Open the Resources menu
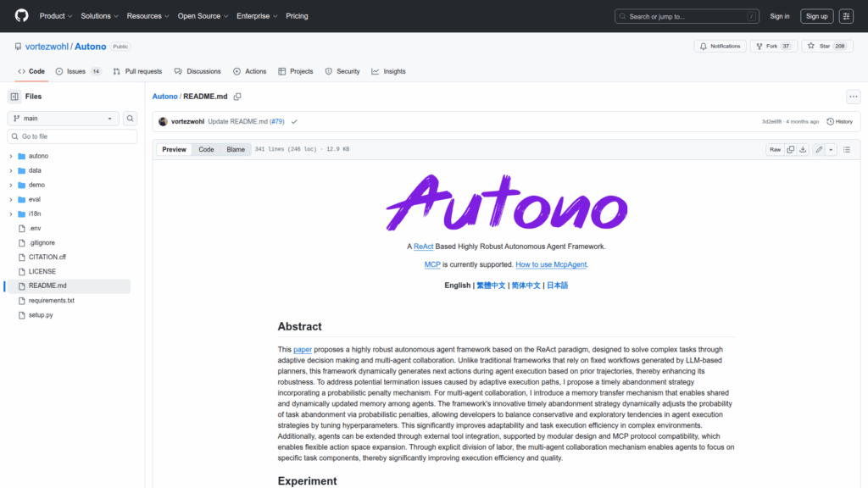 click(147, 16)
